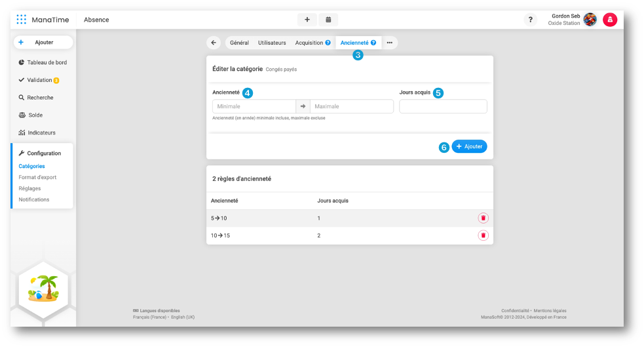Viewport: 644px width, 347px height.
Task: Focus the Minimale seniority input field
Action: (254, 106)
